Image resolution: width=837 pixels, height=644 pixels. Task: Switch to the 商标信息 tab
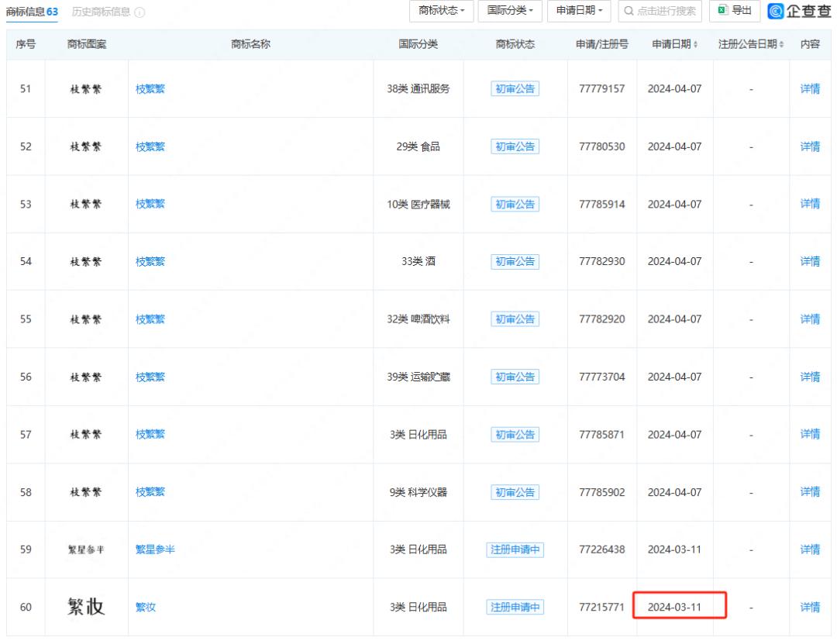(x=32, y=12)
